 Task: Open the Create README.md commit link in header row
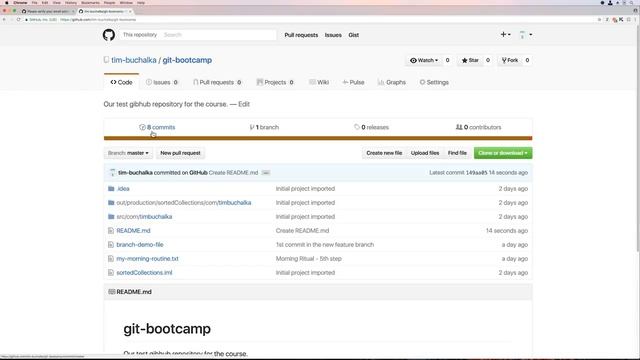233,173
